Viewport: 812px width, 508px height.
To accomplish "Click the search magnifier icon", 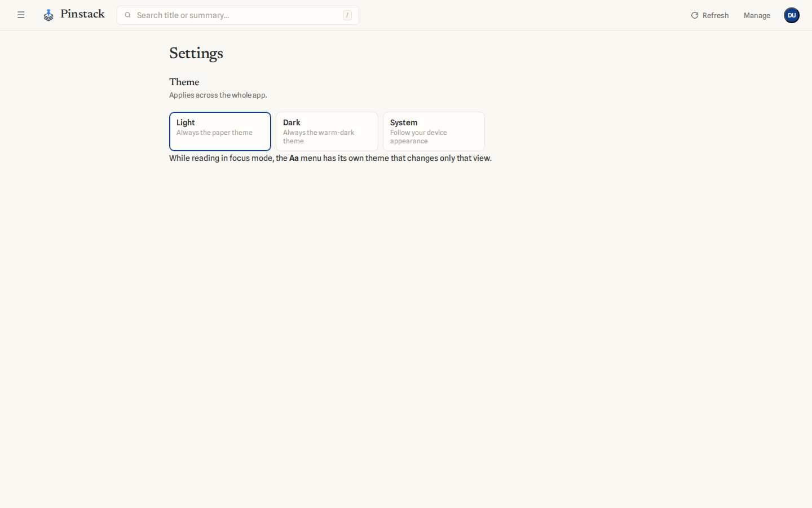I will point(128,15).
